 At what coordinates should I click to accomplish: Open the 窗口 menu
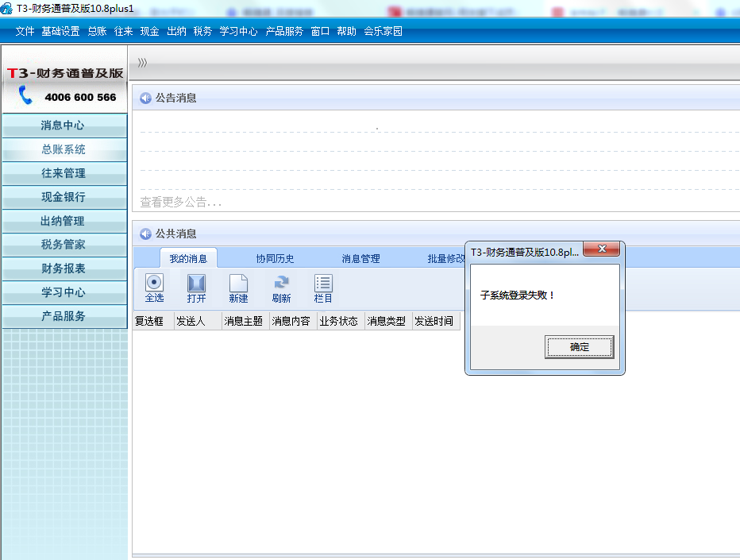(x=320, y=31)
